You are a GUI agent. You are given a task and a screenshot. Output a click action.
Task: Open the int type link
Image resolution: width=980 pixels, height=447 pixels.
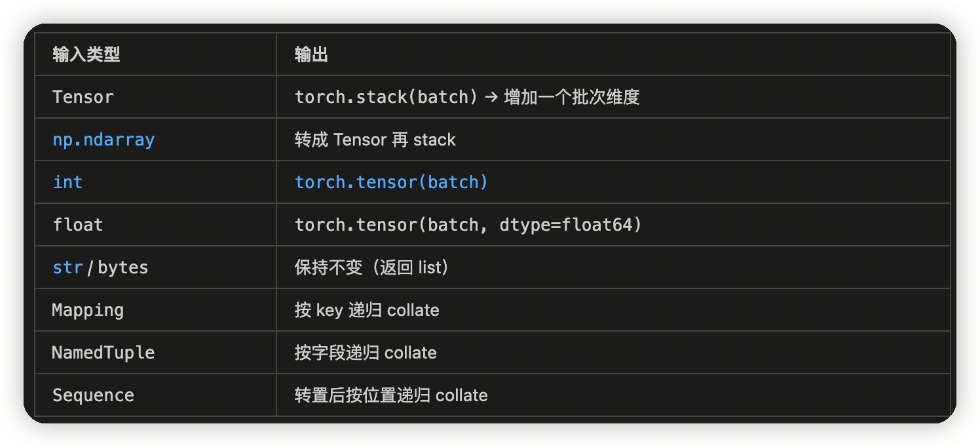[x=67, y=182]
